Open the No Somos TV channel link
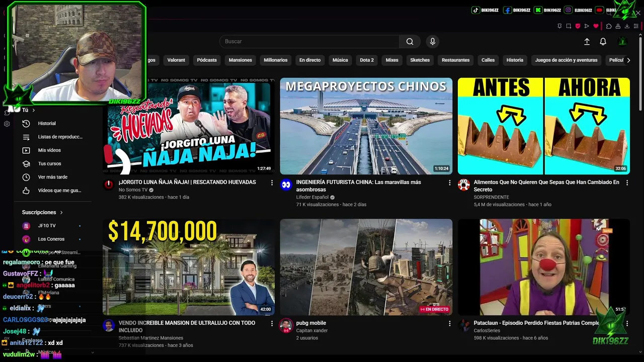 click(133, 190)
